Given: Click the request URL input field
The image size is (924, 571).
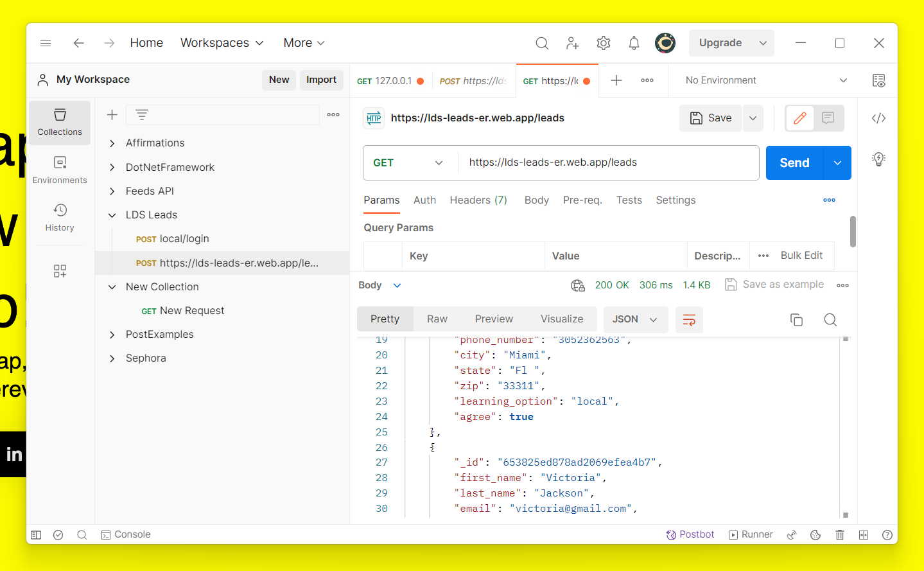Looking at the screenshot, I should 608,163.
